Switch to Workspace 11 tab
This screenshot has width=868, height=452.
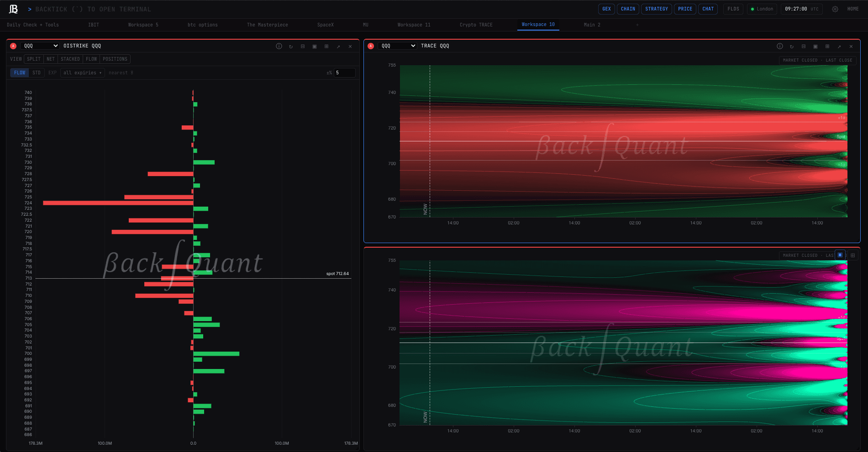414,25
